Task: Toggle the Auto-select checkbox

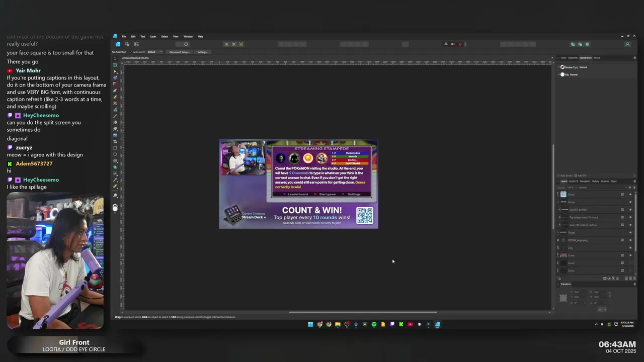Action: point(131,52)
